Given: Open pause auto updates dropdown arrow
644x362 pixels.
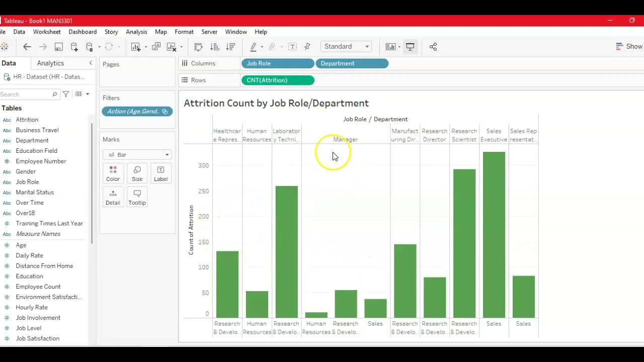Looking at the screenshot, I should tap(99, 47).
